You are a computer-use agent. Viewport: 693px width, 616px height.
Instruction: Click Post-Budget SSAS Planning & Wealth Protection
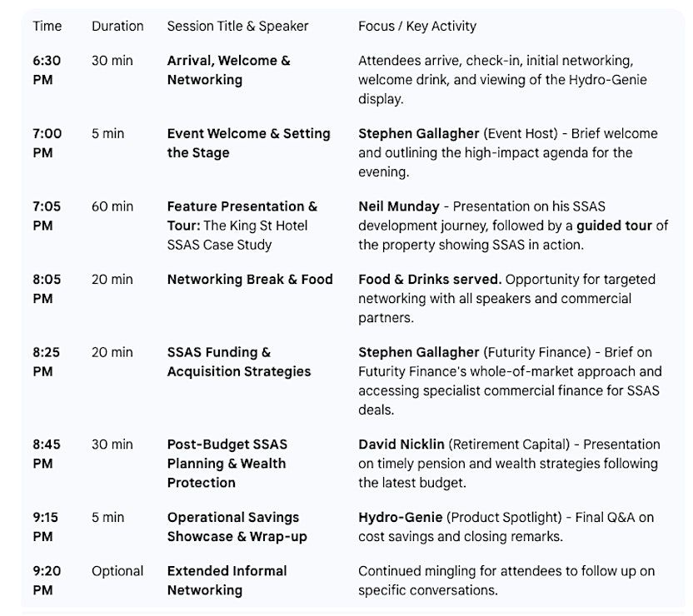click(x=227, y=464)
